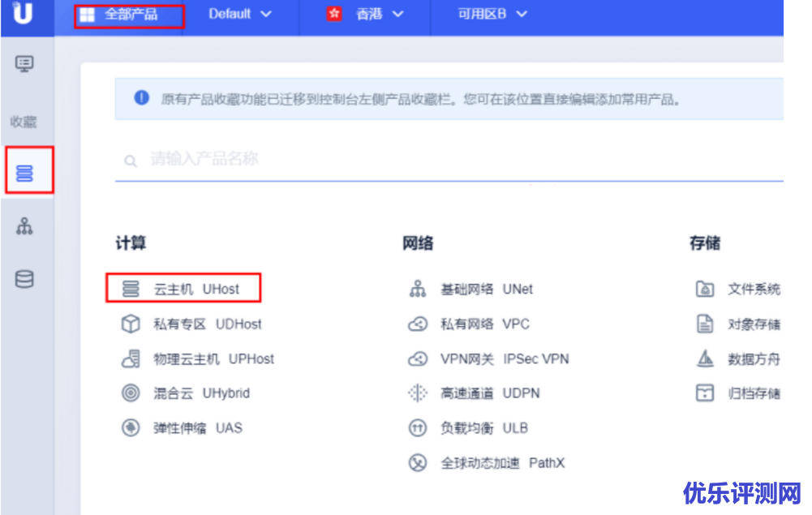Click the 云主机 UHost stack icon

[x=131, y=289]
